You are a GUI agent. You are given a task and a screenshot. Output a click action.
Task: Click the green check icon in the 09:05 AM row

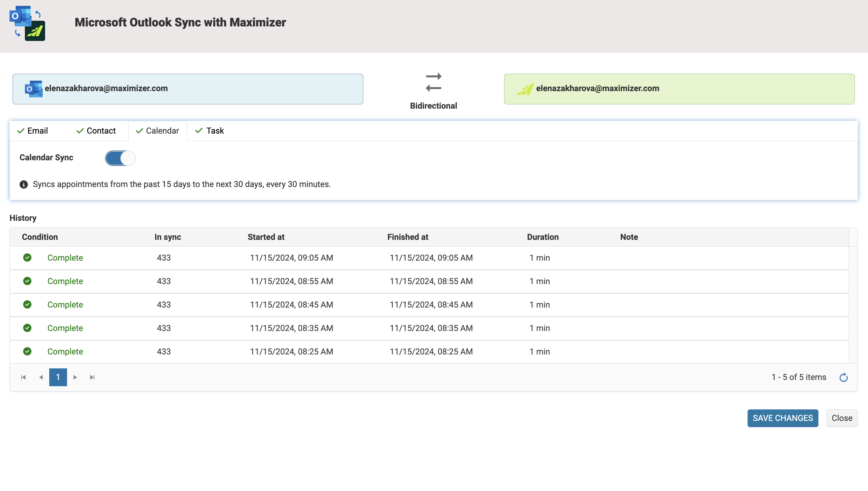coord(27,258)
